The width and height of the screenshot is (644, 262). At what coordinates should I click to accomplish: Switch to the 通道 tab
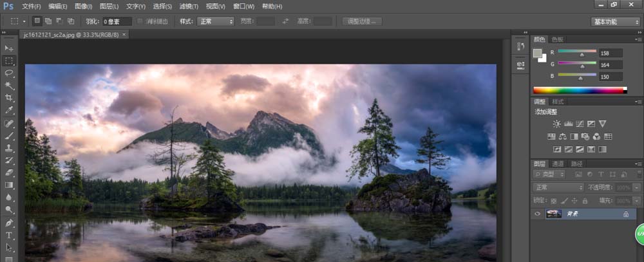(558, 164)
